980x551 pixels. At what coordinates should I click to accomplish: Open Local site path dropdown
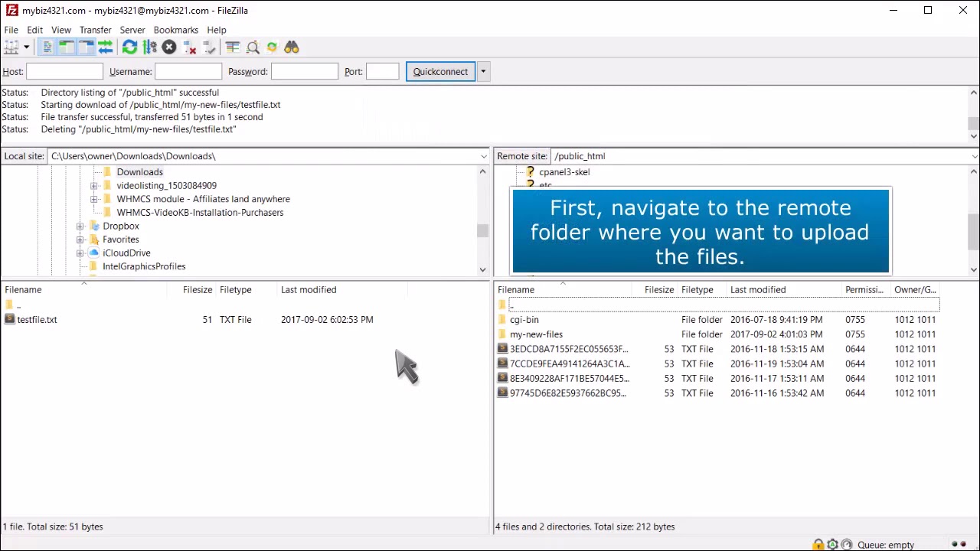(x=483, y=156)
